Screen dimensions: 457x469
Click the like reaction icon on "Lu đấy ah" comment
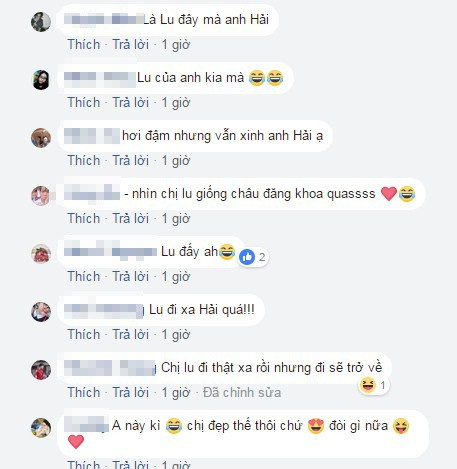click(247, 257)
